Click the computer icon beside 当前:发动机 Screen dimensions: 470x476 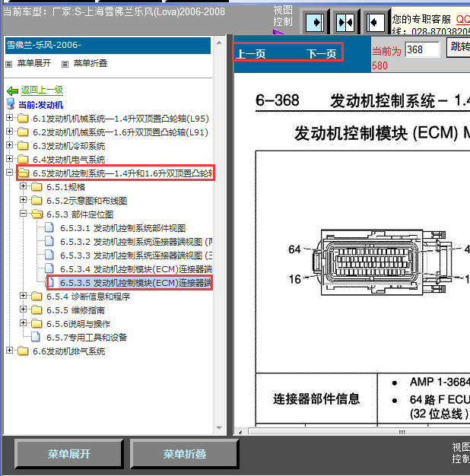click(x=11, y=104)
